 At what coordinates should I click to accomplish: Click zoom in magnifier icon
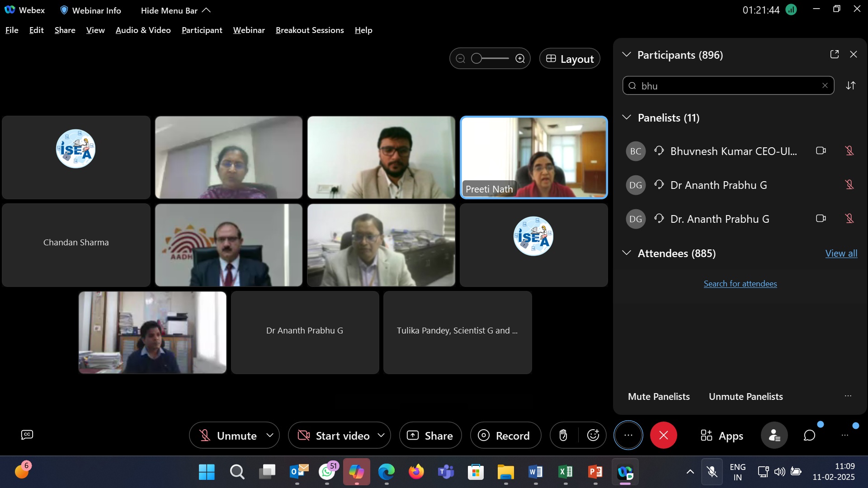[520, 59]
